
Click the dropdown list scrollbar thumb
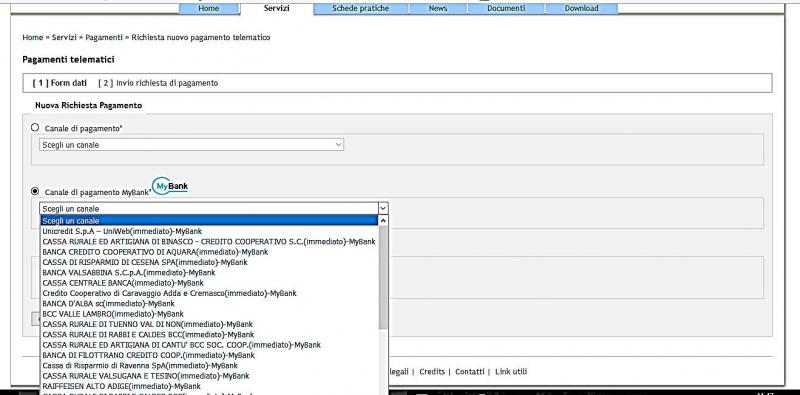click(x=383, y=277)
